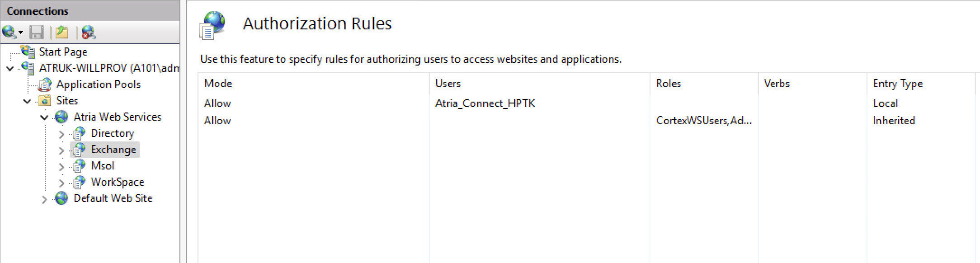The height and width of the screenshot is (263, 980).
Task: Select the Exchange application in tree
Action: 113,150
